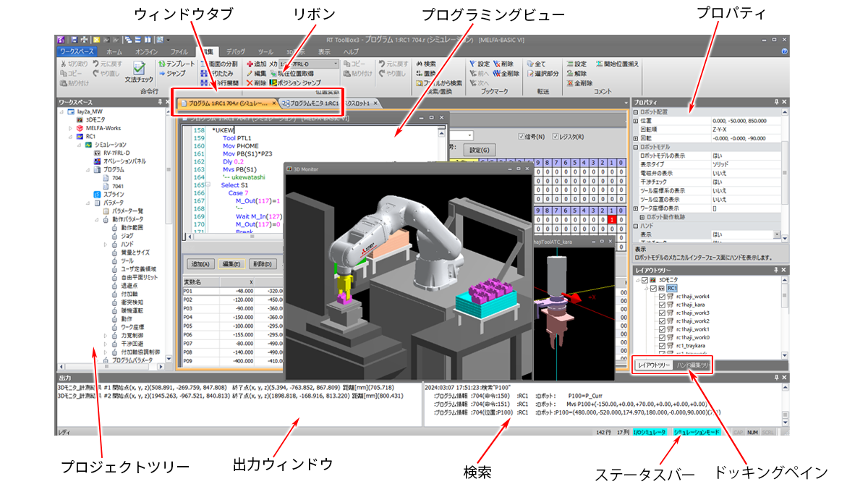The width and height of the screenshot is (868, 492).
Task: Switch to レイアウトツリー docking tab
Action: (x=654, y=365)
